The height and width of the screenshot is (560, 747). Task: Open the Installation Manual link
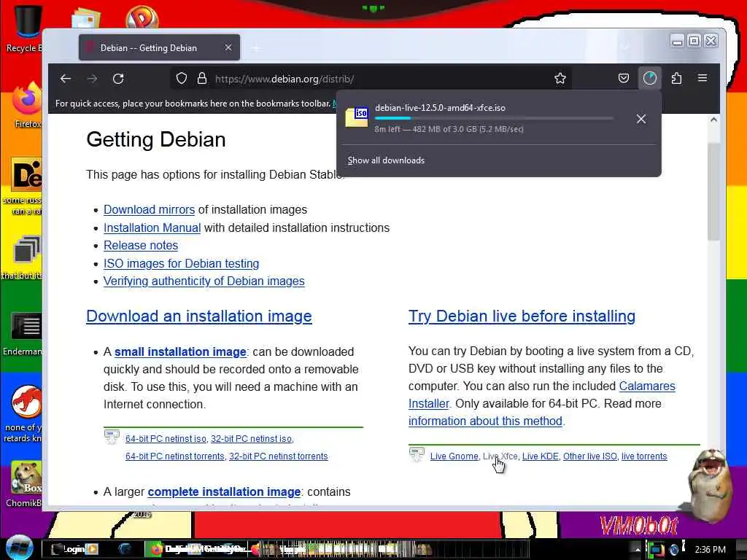point(152,227)
